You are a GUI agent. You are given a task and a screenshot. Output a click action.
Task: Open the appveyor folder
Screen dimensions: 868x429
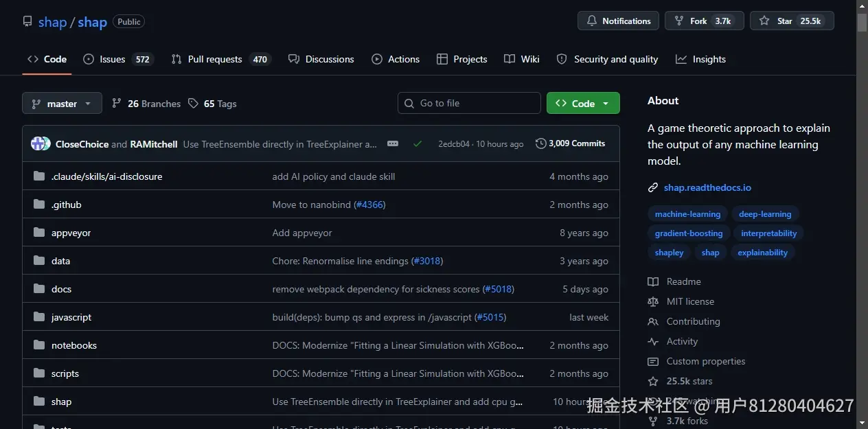71,233
